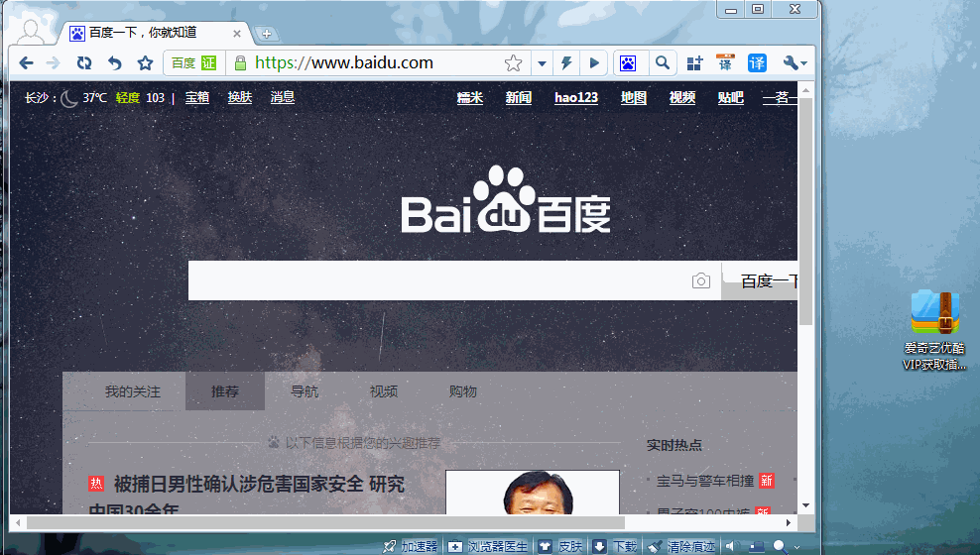This screenshot has width=980, height=555.
Task: Reload the page with the refresh icon
Action: tap(84, 62)
